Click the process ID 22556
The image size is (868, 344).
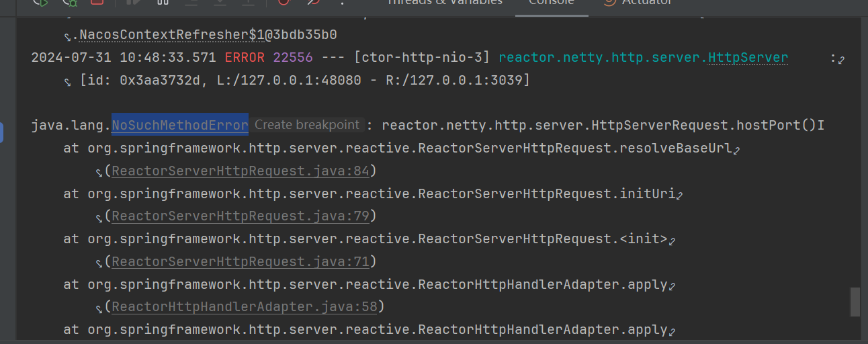293,58
